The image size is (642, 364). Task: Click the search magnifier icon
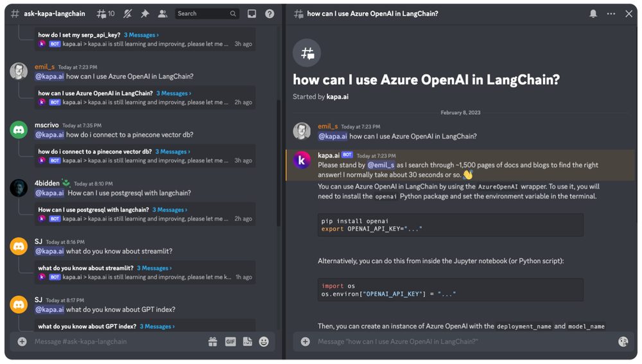click(233, 13)
